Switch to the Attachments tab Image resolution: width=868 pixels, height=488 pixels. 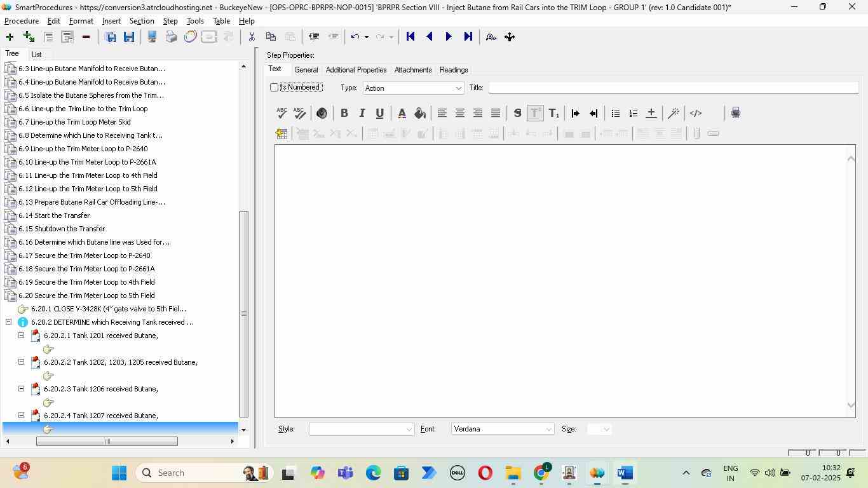(413, 70)
